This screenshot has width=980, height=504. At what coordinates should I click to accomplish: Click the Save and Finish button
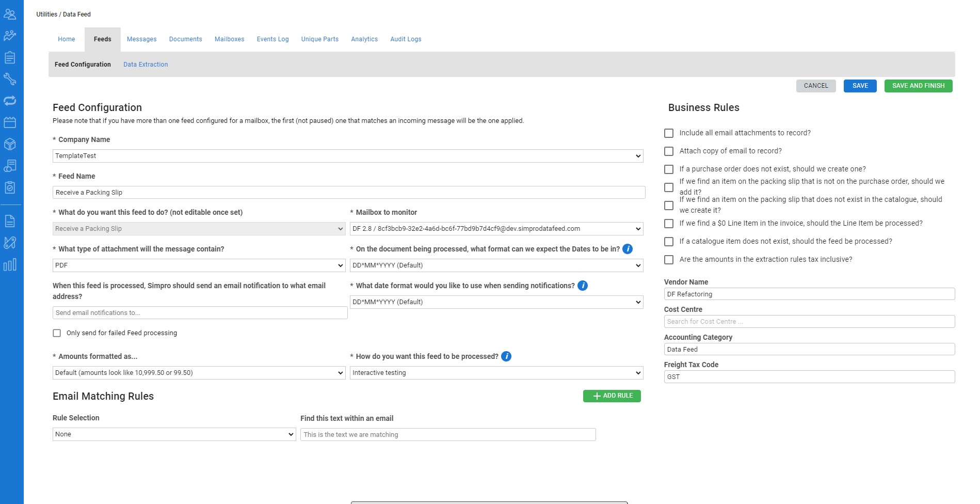click(918, 86)
